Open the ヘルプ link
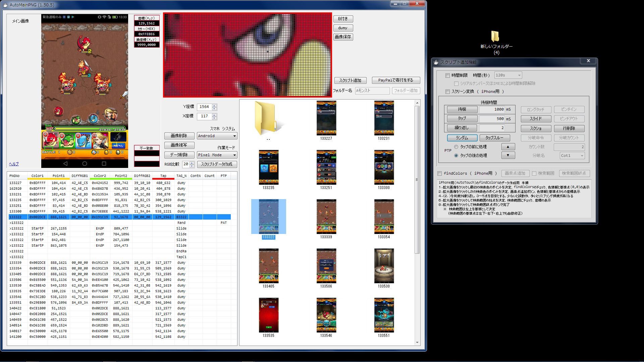The height and width of the screenshot is (362, 644). coord(14,164)
